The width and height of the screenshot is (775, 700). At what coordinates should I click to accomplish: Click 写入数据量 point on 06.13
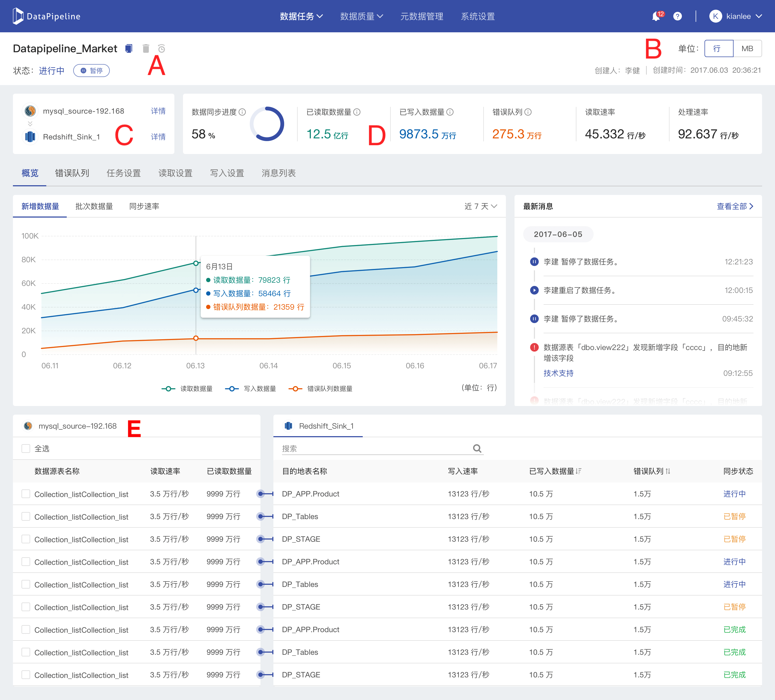coord(196,290)
